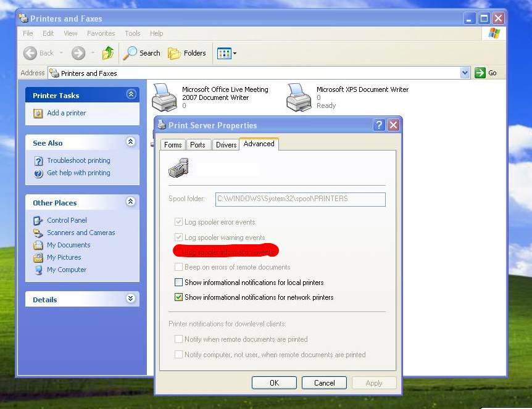Click the My Pictures icon

pyautogui.click(x=38, y=258)
